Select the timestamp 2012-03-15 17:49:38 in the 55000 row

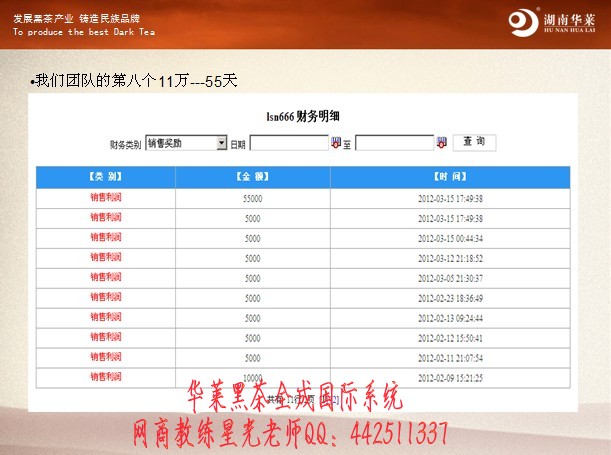(450, 199)
